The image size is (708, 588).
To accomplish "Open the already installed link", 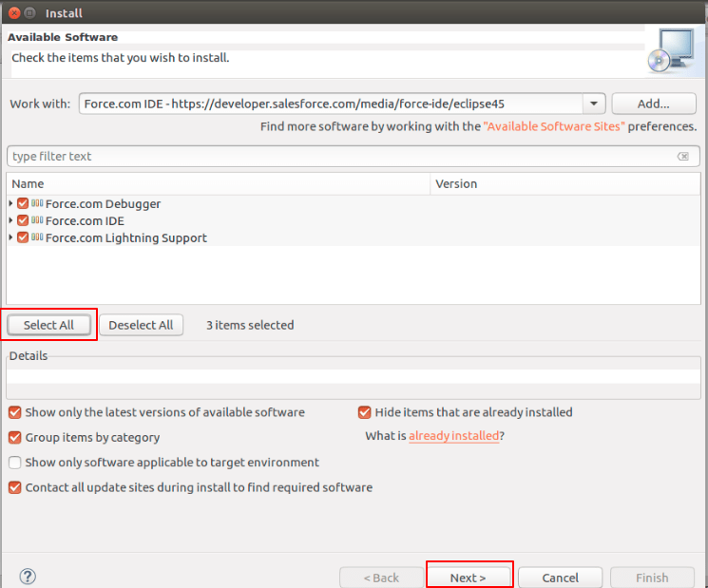I will point(454,436).
